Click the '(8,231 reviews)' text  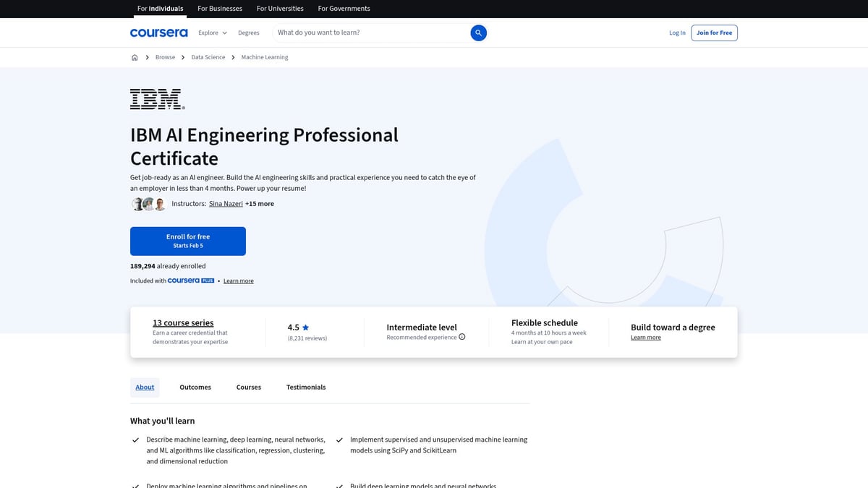tap(307, 338)
